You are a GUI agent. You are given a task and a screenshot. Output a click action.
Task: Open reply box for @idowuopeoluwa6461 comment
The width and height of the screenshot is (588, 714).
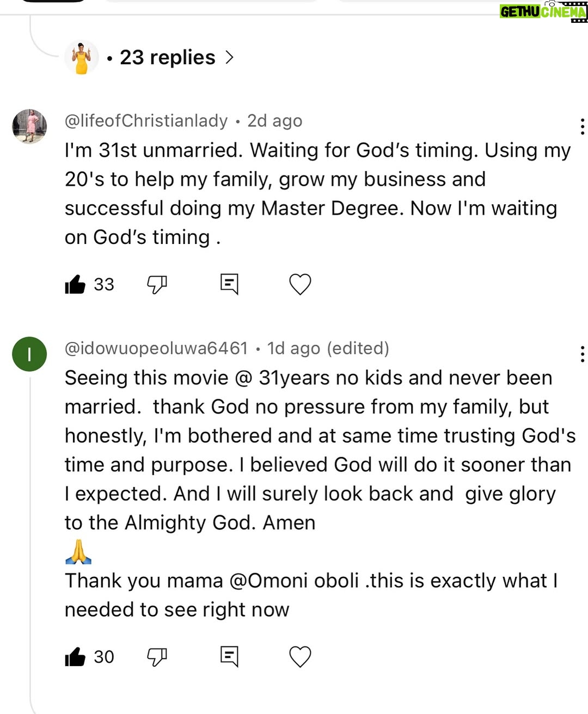[229, 657]
